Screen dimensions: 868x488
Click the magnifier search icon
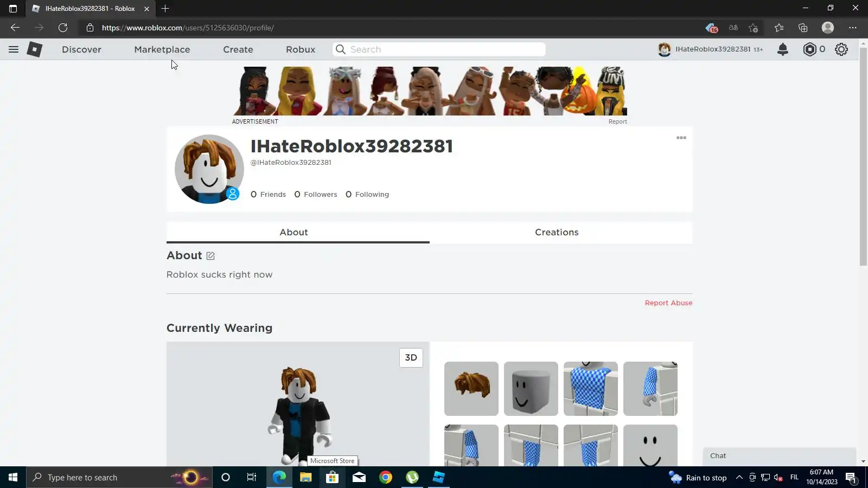click(x=341, y=49)
